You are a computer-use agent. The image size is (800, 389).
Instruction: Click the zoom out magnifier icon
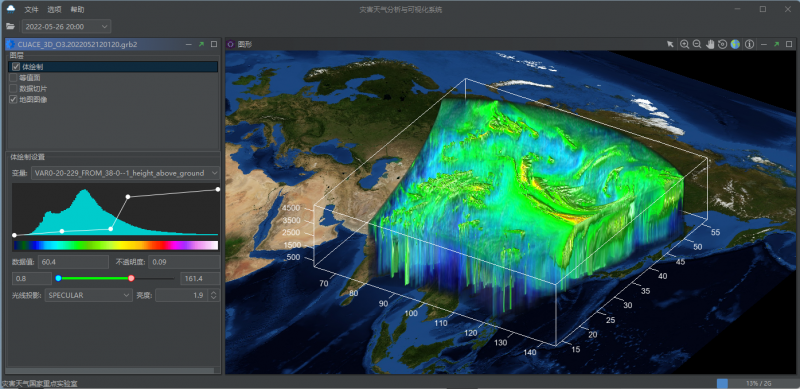697,44
